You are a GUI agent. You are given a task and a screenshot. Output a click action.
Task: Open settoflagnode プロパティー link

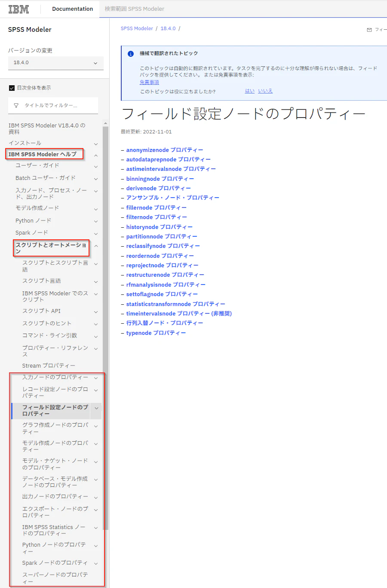click(x=162, y=294)
